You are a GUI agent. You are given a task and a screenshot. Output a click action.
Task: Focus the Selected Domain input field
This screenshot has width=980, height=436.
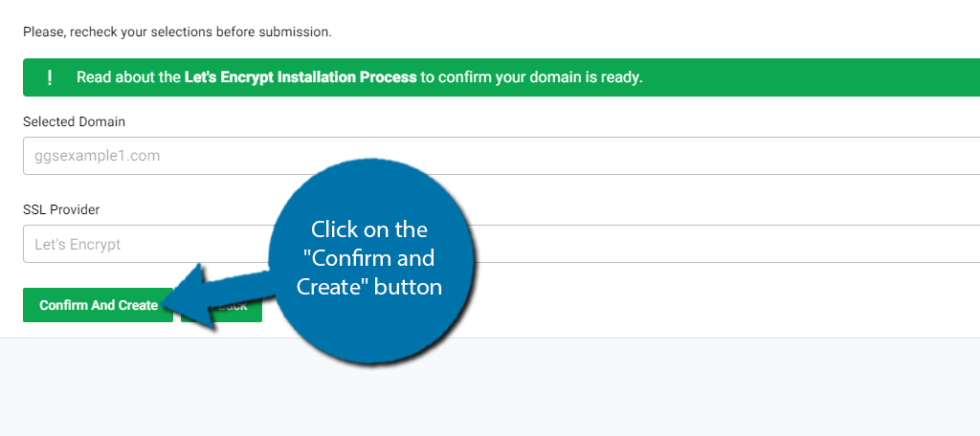501,156
